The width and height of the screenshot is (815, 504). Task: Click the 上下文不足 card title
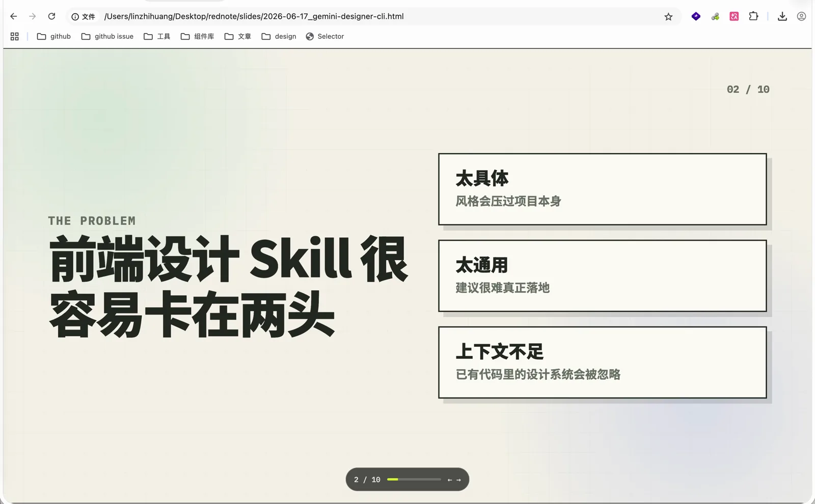click(499, 351)
